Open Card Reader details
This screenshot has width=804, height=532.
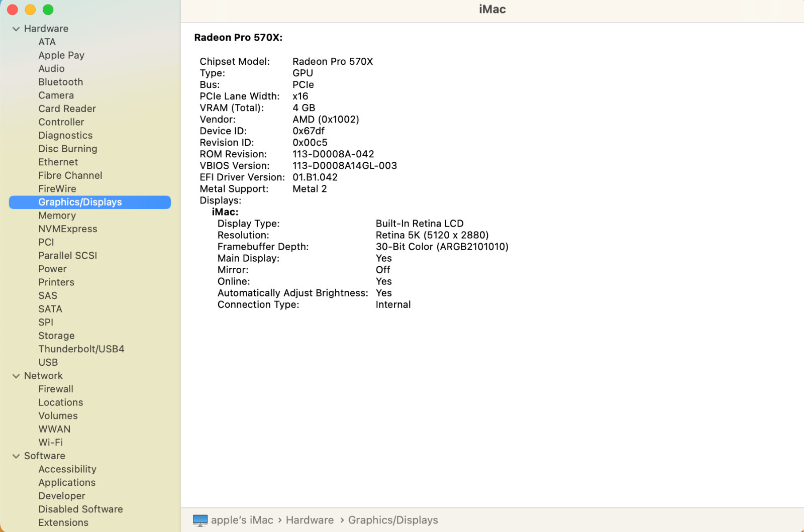[67, 109]
